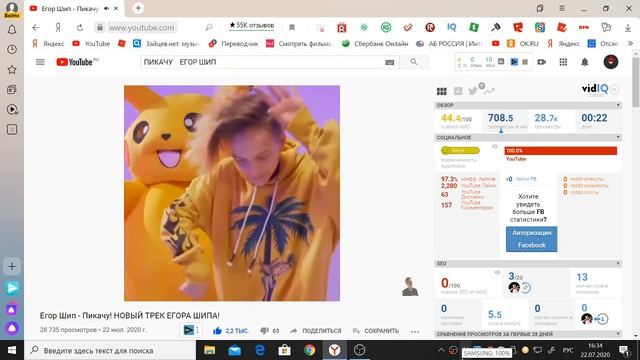Toggle the yellow engagement switch
640x360 pixels.
click(x=460, y=151)
